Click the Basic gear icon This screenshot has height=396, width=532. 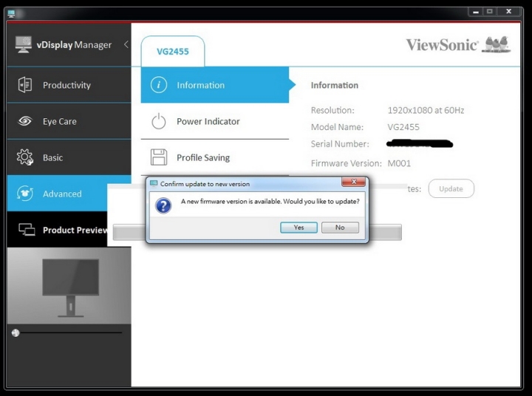point(25,157)
